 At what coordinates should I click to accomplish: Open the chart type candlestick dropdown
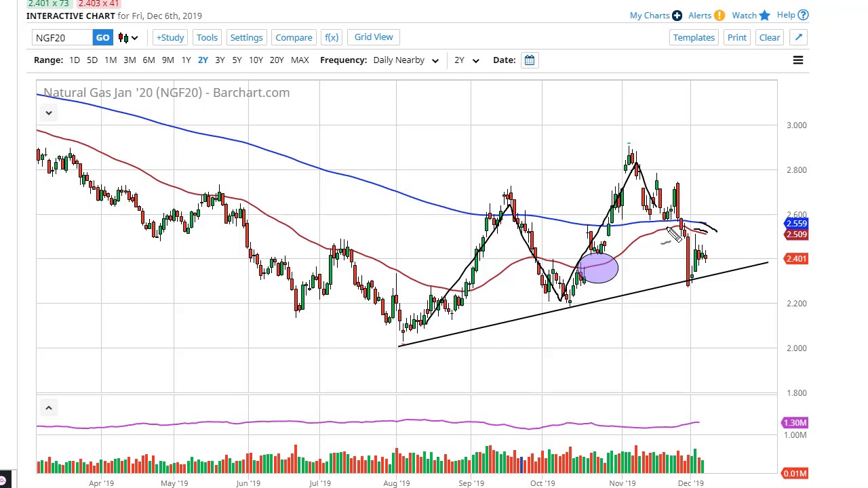click(x=127, y=37)
